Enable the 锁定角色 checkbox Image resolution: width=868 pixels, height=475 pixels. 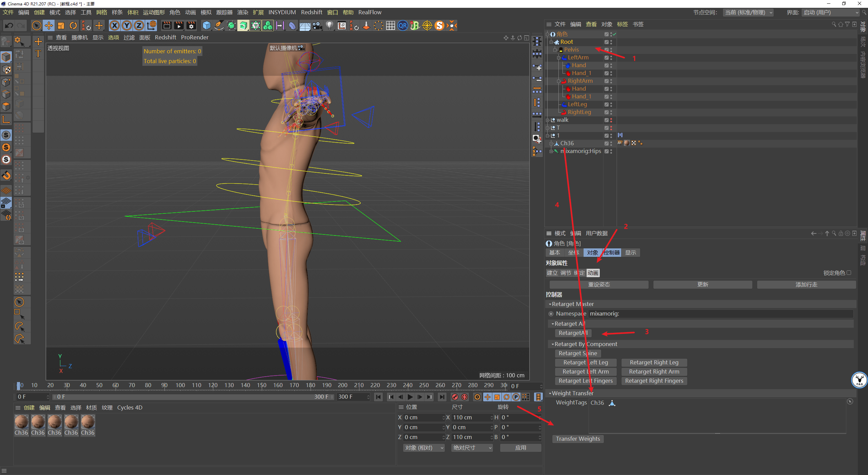click(x=849, y=273)
